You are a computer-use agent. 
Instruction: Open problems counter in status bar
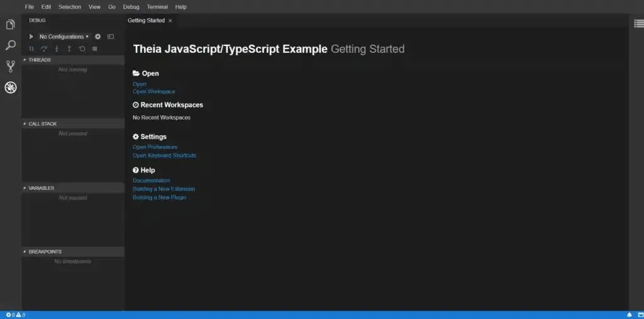point(15,315)
